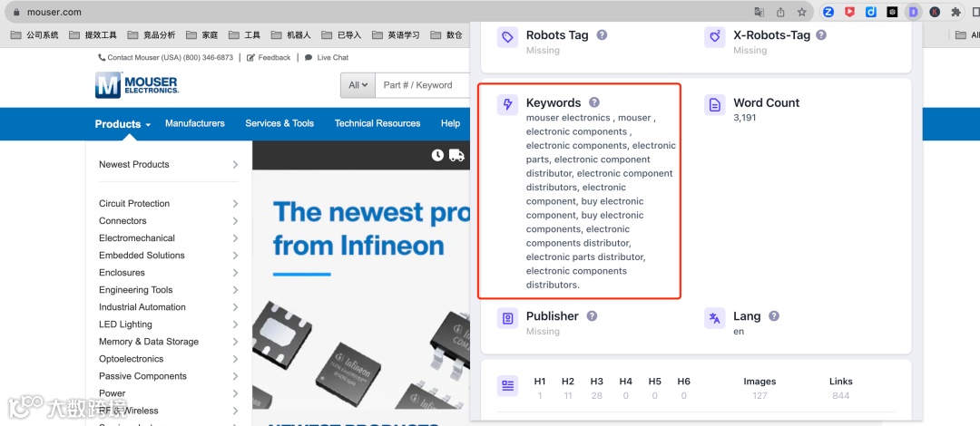Image resolution: width=980 pixels, height=426 pixels.
Task: Click the X-Robots-Tag icon
Action: (714, 37)
